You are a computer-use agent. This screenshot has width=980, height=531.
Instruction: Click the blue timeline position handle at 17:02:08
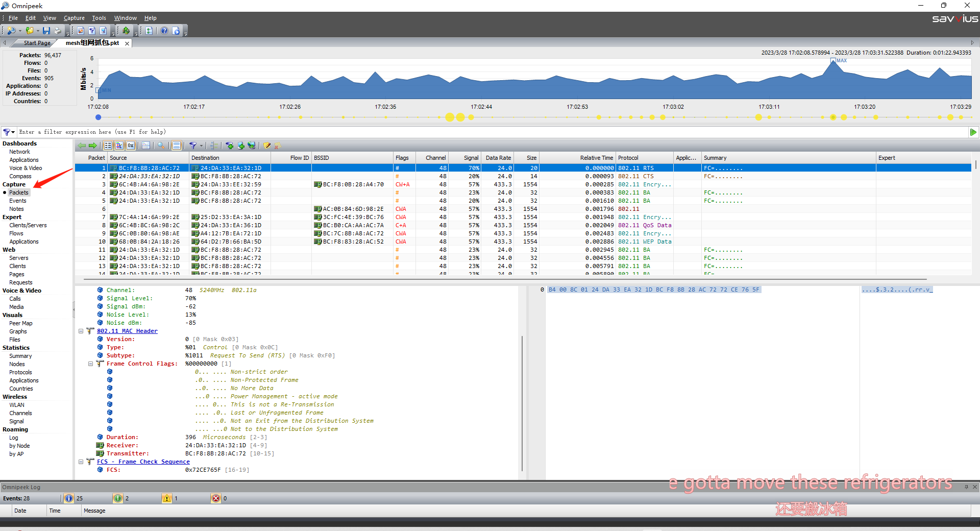(x=98, y=117)
